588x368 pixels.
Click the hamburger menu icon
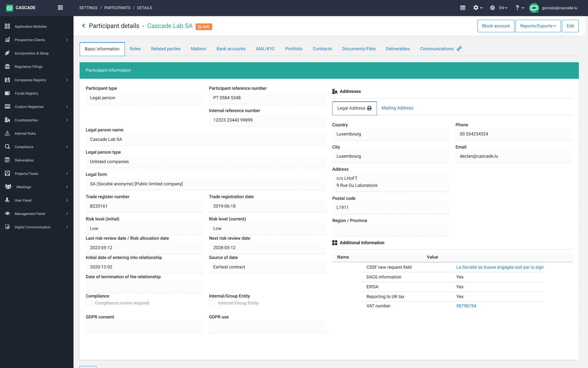click(x=60, y=8)
